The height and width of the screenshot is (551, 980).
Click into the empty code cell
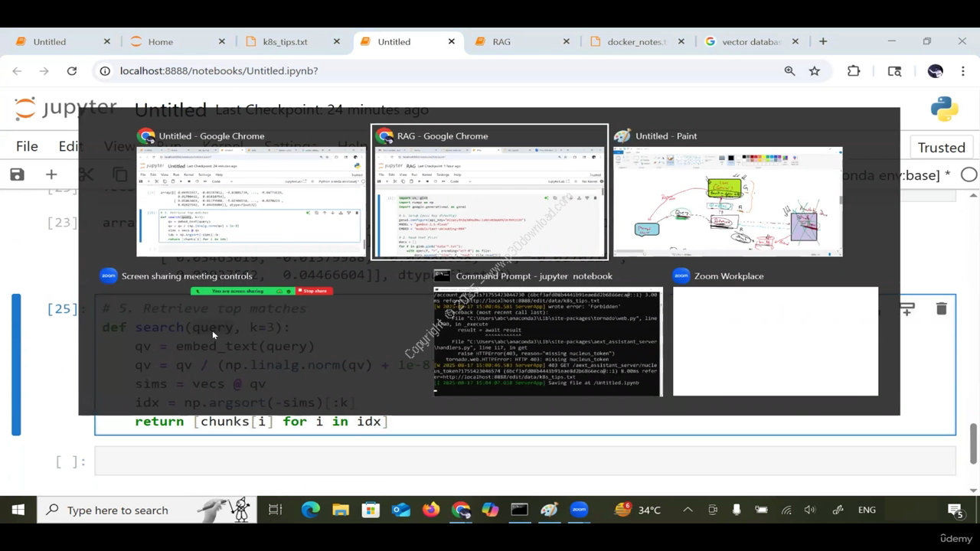point(525,461)
